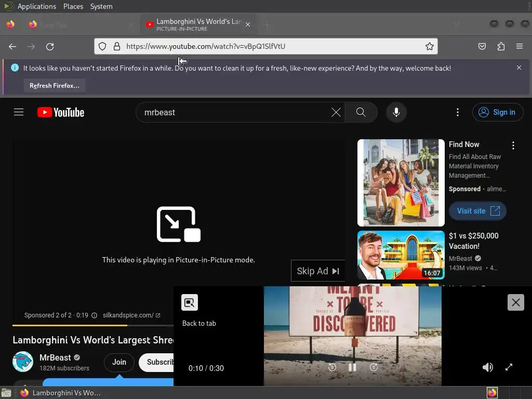This screenshot has width=532, height=399.
Task: Open the YouTube guide hamburger menu
Action: [19, 112]
